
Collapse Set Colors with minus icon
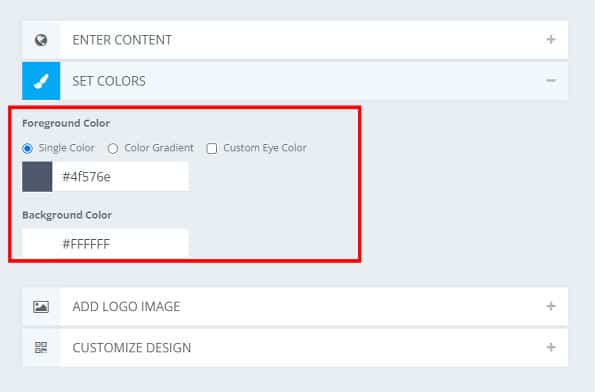coord(551,80)
